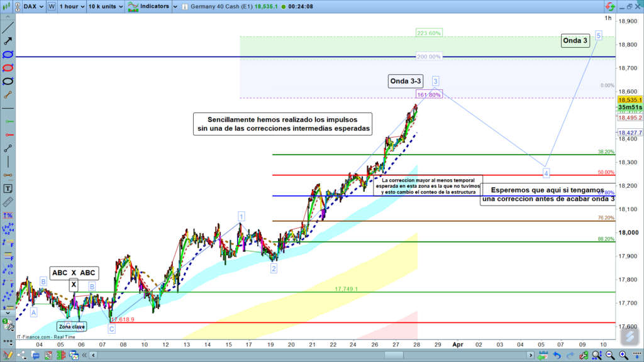Open the 1 hour timeframe dropdown
Viewport: 644px width, 362px height.
pos(70,6)
